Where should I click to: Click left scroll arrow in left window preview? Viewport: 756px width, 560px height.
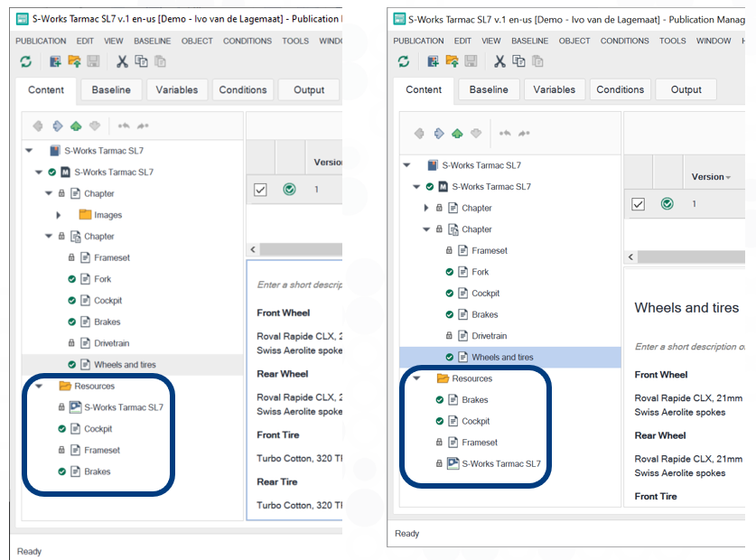253,249
